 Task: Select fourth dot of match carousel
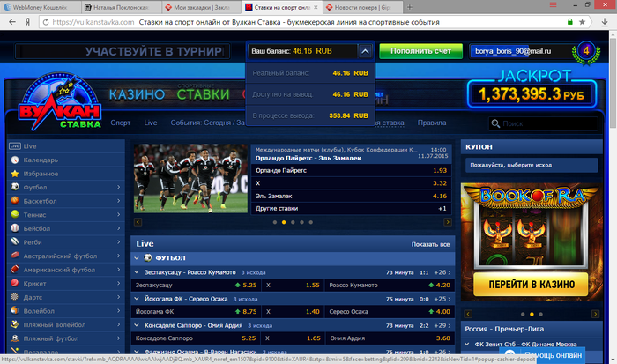pyautogui.click(x=301, y=222)
